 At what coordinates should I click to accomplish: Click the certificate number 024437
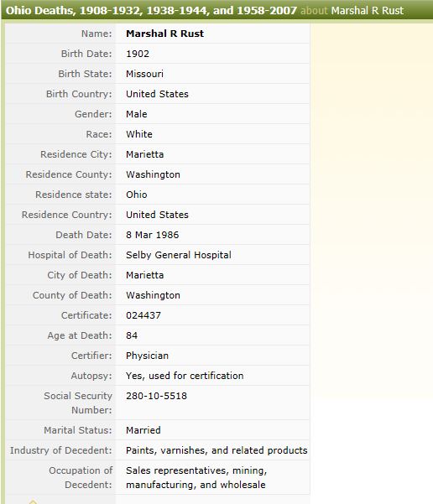143,315
